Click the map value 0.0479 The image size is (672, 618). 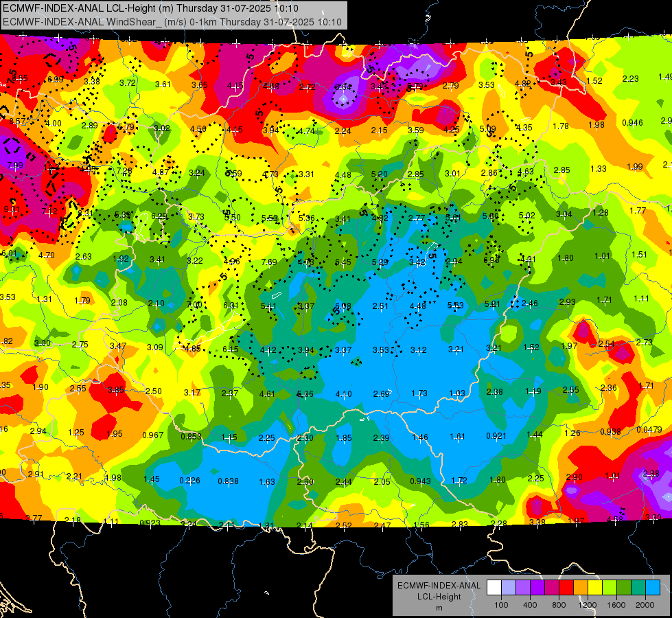pyautogui.click(x=649, y=430)
